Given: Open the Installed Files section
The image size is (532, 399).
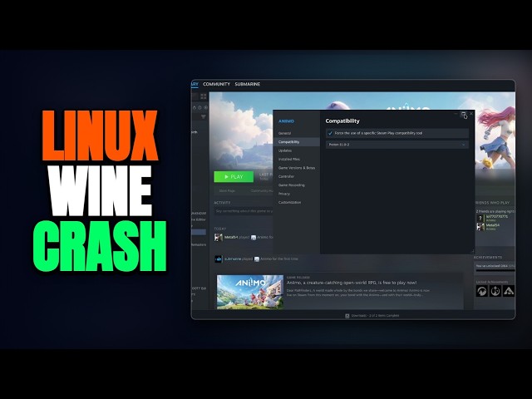Looking at the screenshot, I should tap(289, 159).
